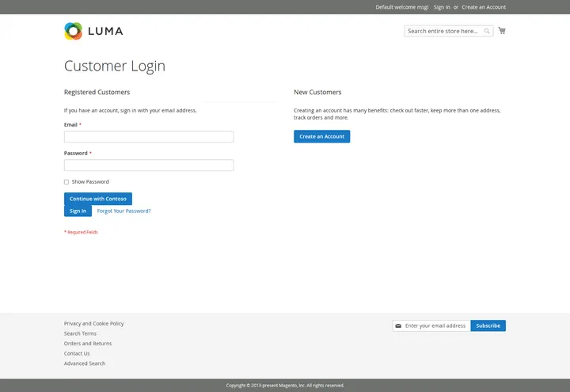This screenshot has height=392, width=570.
Task: Open Advanced Search footer link
Action: point(85,363)
